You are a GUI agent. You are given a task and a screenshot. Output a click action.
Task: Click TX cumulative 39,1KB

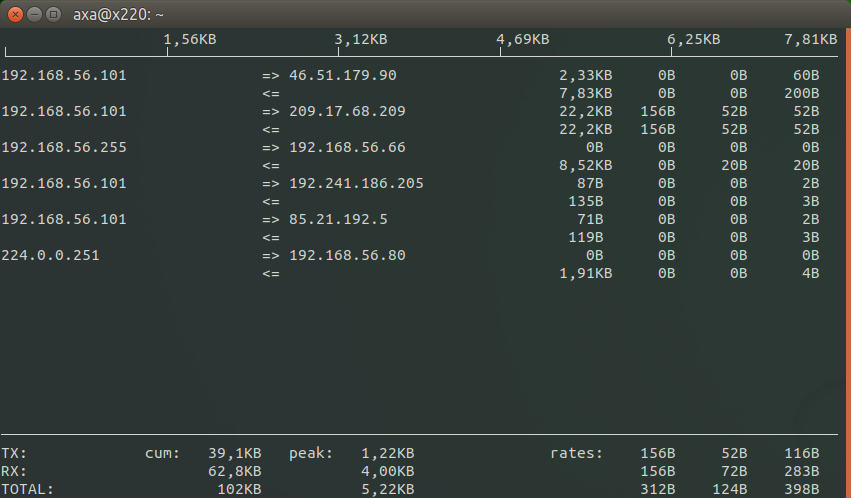pos(235,454)
